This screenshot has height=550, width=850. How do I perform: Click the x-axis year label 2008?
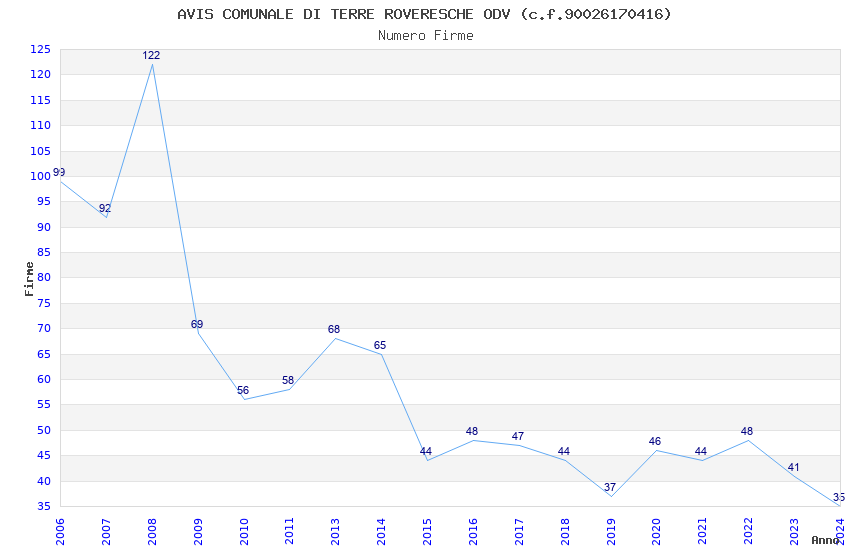(x=152, y=532)
